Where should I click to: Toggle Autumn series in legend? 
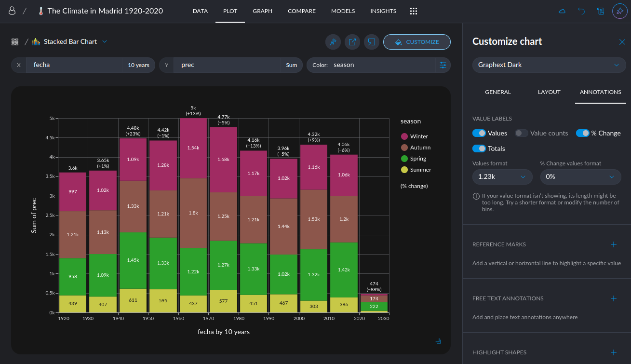click(416, 148)
